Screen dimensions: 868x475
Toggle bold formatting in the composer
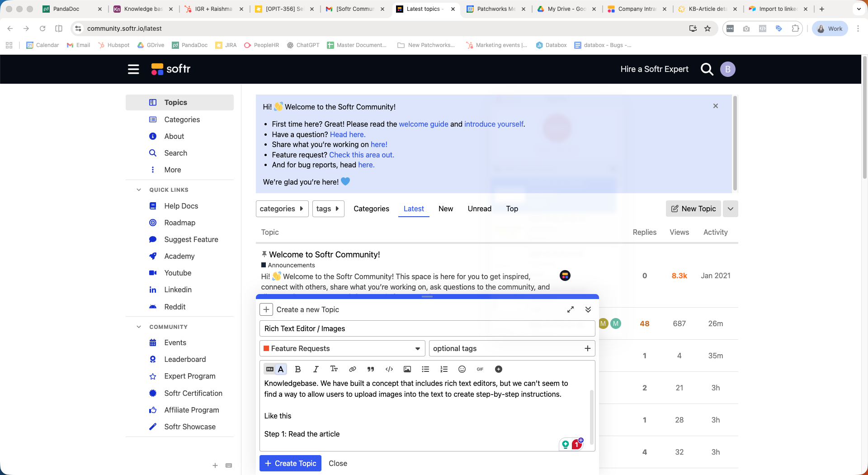pos(298,369)
